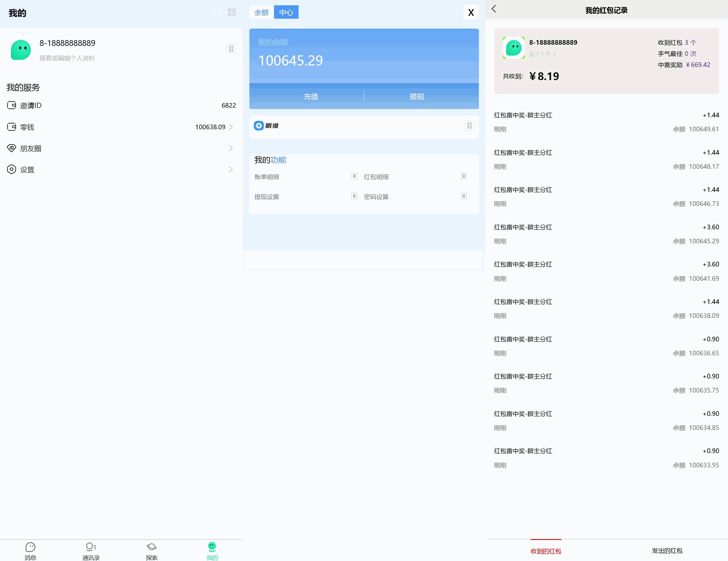Click the 提现 withdraw button
Viewport: 728px width, 561px height.
[417, 96]
